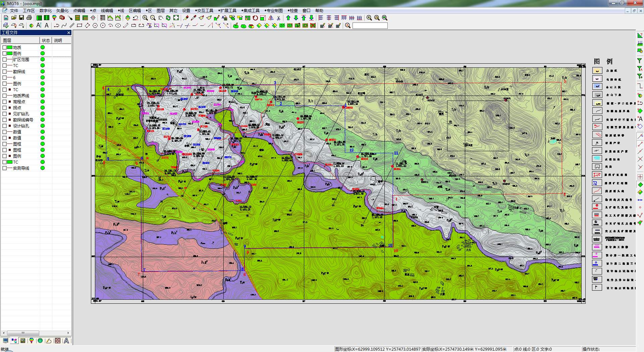Toggle the checkbox for 见矿钻孔 layer
644x352 pixels.
coord(4,114)
